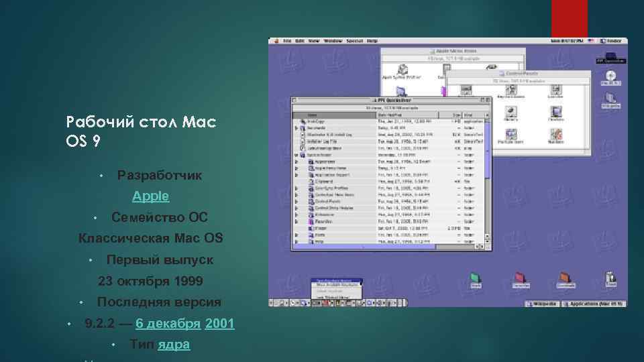Expand the Contextual Menu Items folder triangle

[296, 195]
